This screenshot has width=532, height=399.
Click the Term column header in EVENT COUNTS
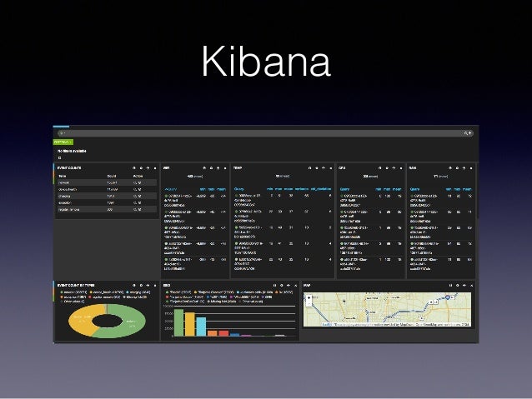click(x=63, y=176)
